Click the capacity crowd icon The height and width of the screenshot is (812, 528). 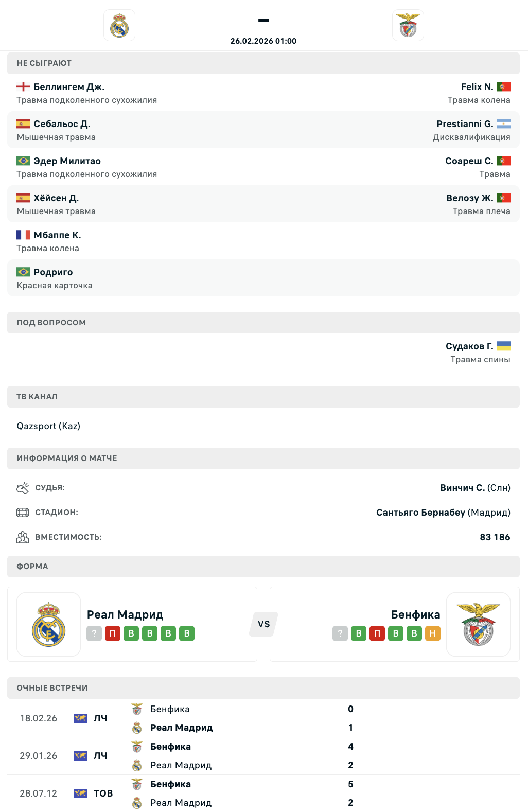pyautogui.click(x=23, y=537)
